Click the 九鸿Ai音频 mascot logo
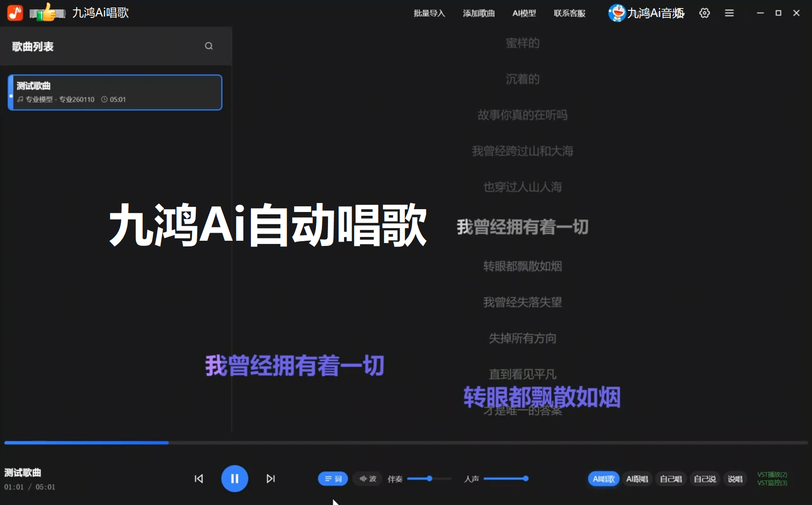 pyautogui.click(x=617, y=13)
